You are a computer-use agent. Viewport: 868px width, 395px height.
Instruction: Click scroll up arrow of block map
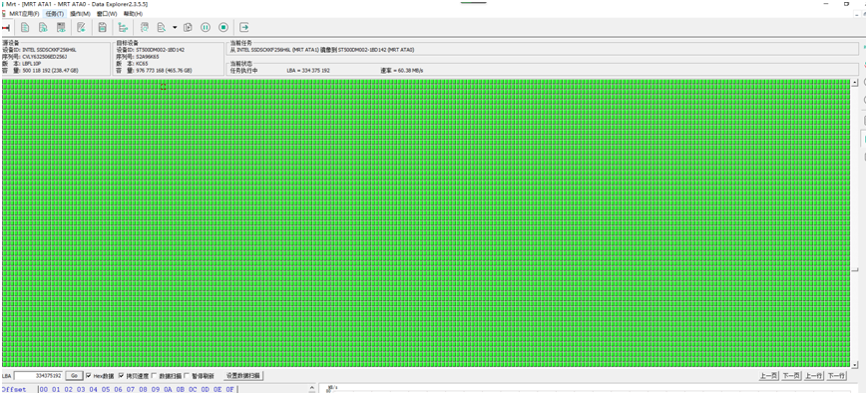click(855, 83)
